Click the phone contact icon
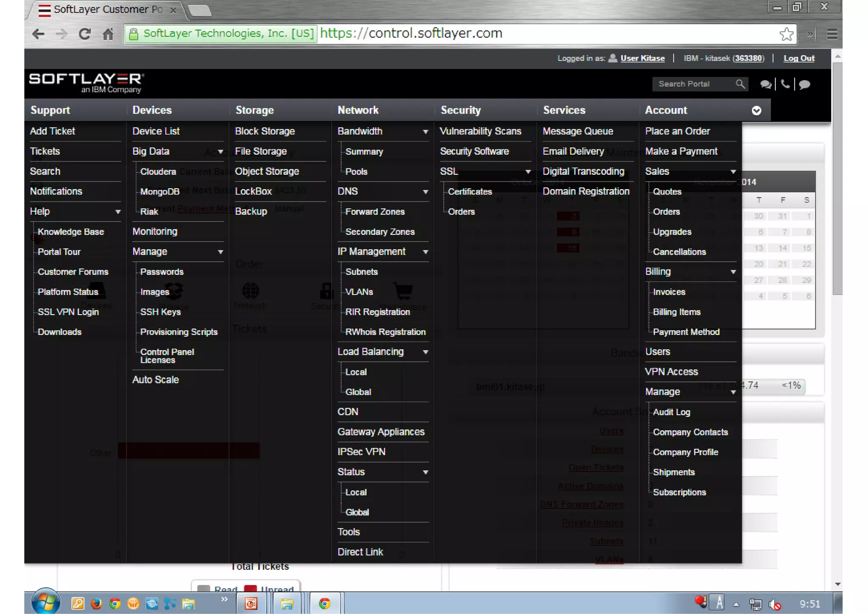 pyautogui.click(x=785, y=84)
